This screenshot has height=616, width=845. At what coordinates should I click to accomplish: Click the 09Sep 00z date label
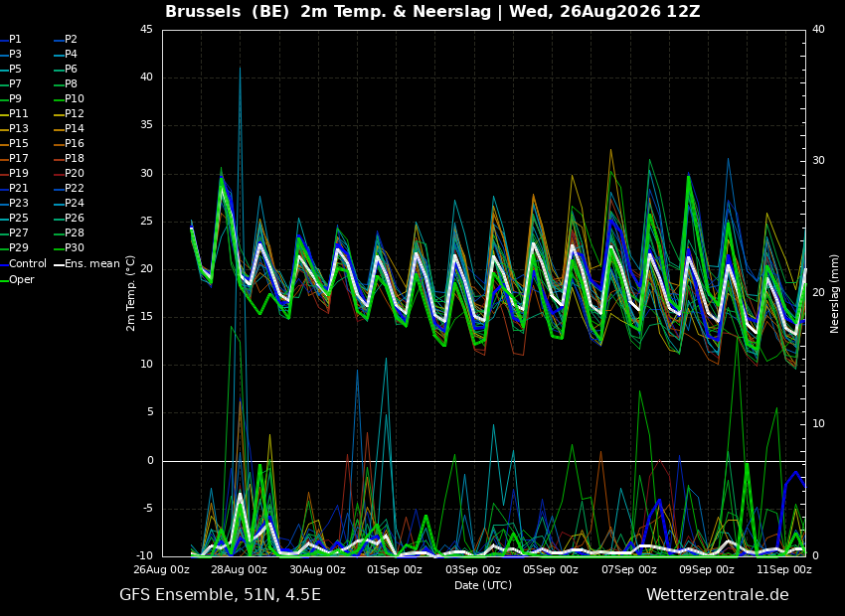[x=707, y=569]
